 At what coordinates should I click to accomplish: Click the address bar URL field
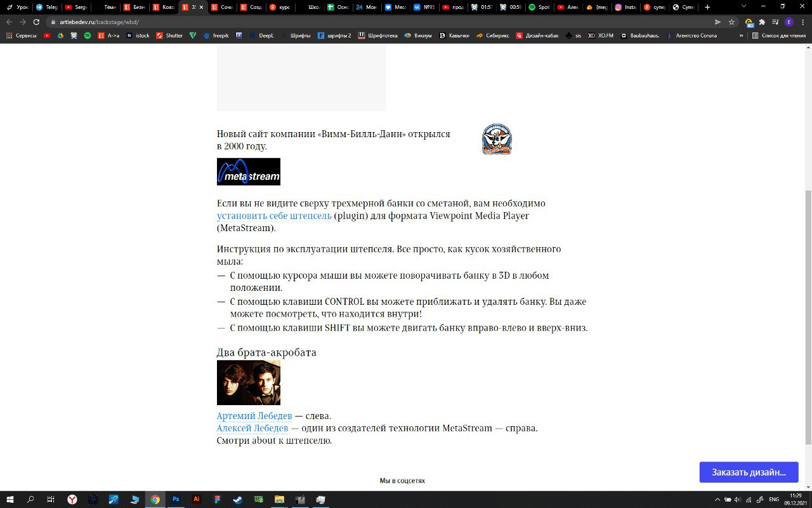click(x=381, y=22)
